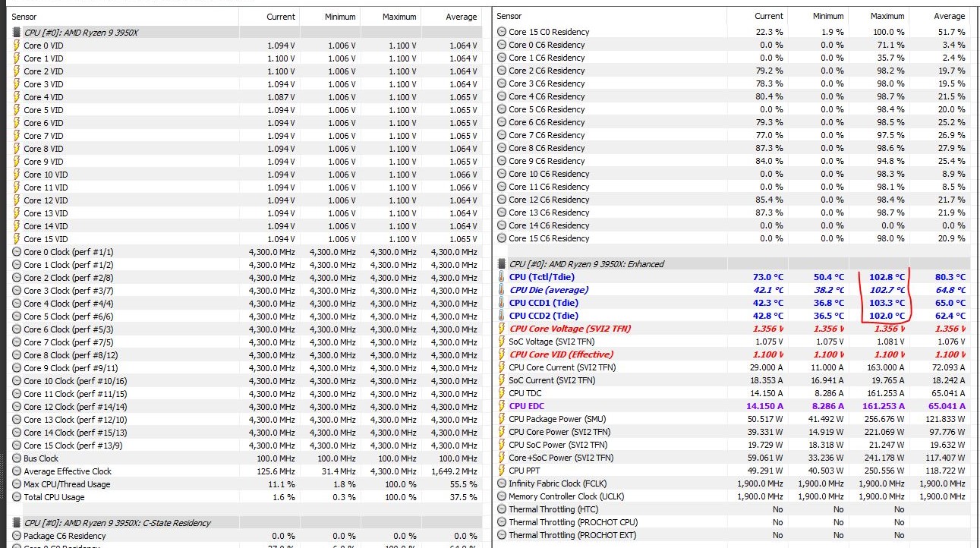
Task: Click the lightning icon beside Core 0 VID
Action: [16, 46]
